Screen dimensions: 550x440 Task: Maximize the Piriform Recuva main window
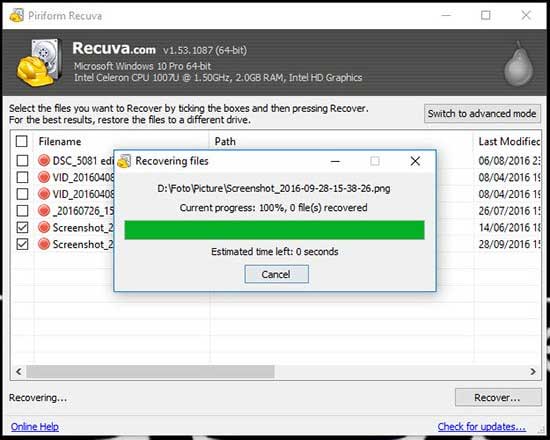(486, 15)
